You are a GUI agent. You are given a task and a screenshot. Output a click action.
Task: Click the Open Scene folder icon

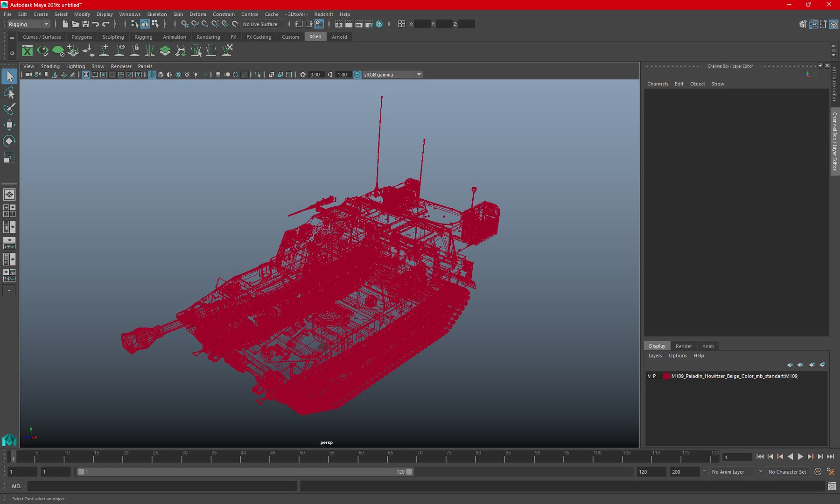coord(75,24)
